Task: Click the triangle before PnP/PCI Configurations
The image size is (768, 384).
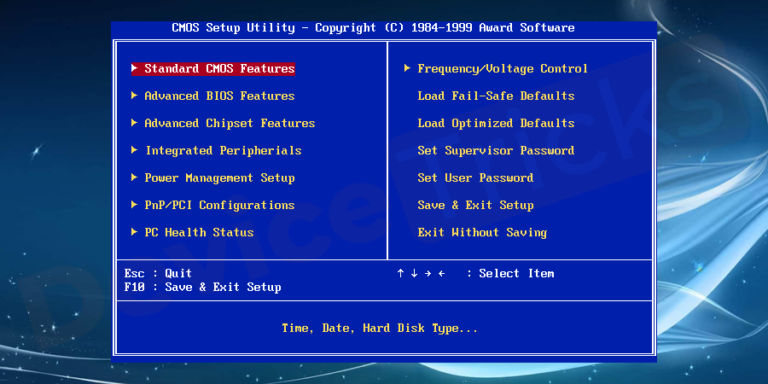Action: [x=134, y=205]
